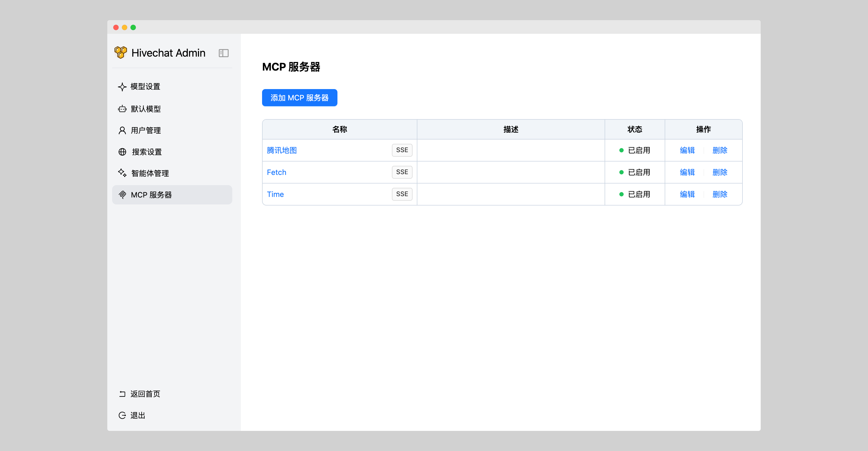Go to 用户管理 page
This screenshot has width=868, height=451.
[x=172, y=130]
